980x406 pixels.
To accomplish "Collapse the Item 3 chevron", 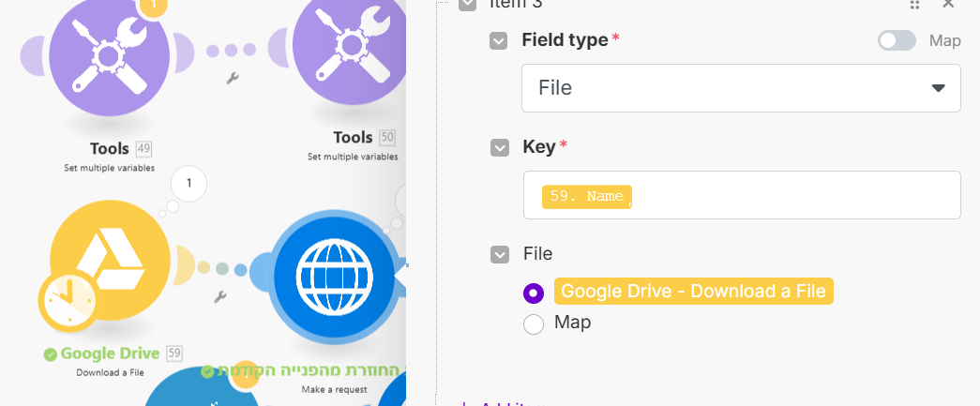I will coord(467,5).
